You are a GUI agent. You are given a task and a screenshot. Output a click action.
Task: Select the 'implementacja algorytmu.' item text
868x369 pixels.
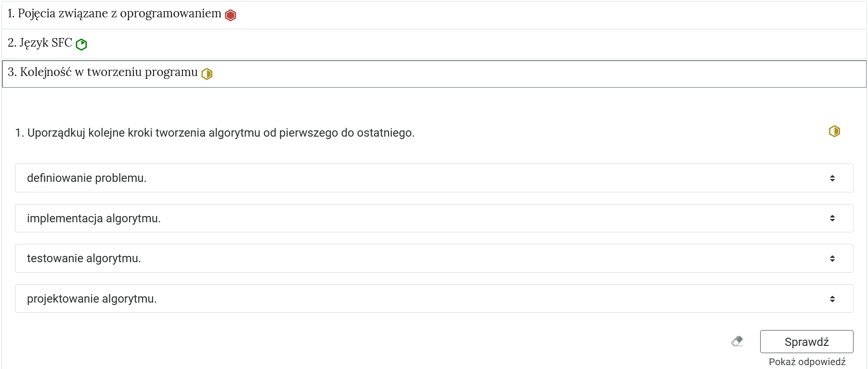(94, 218)
